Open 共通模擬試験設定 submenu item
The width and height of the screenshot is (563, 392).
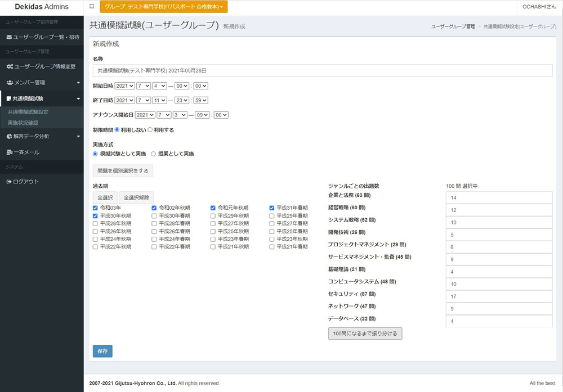point(28,112)
